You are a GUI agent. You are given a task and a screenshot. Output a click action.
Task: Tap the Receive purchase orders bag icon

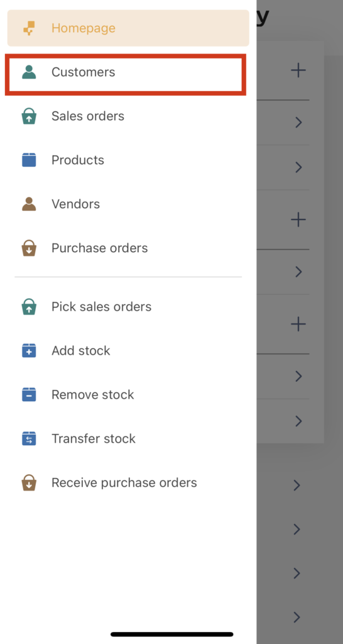(x=29, y=482)
